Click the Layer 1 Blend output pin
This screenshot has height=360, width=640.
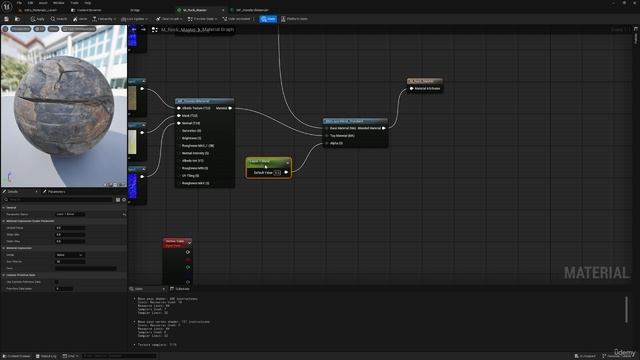pyautogui.click(x=286, y=173)
